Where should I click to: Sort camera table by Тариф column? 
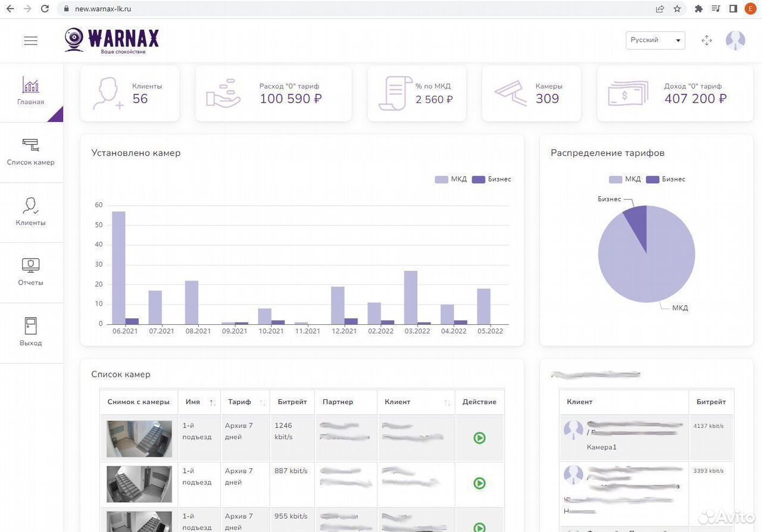tap(245, 402)
